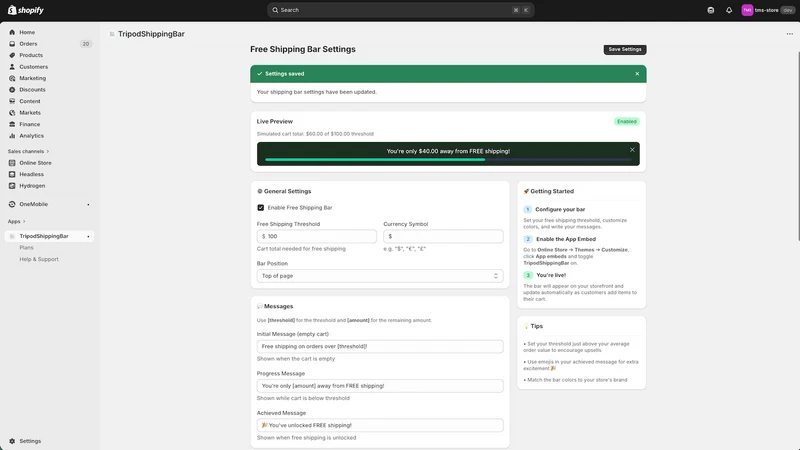800x450 pixels.
Task: Open the Hydrogen channel icon
Action: point(12,186)
